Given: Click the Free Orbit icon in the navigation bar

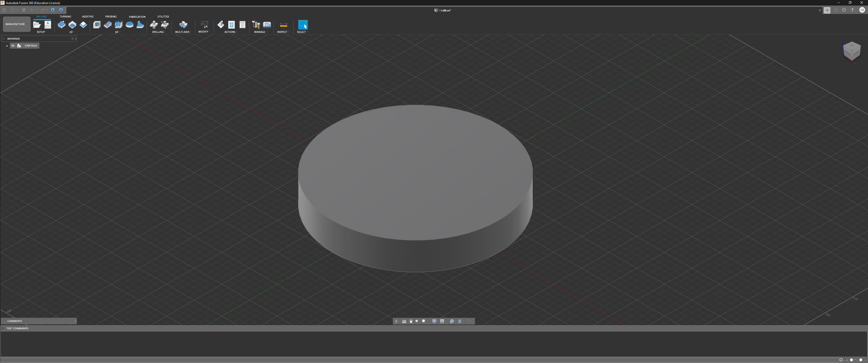Looking at the screenshot, I should [396, 321].
